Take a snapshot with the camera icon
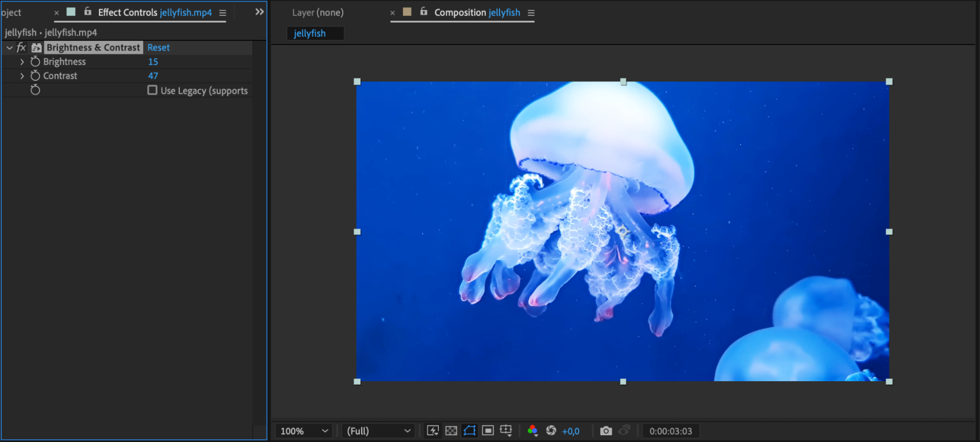The image size is (980, 442). coord(606,431)
